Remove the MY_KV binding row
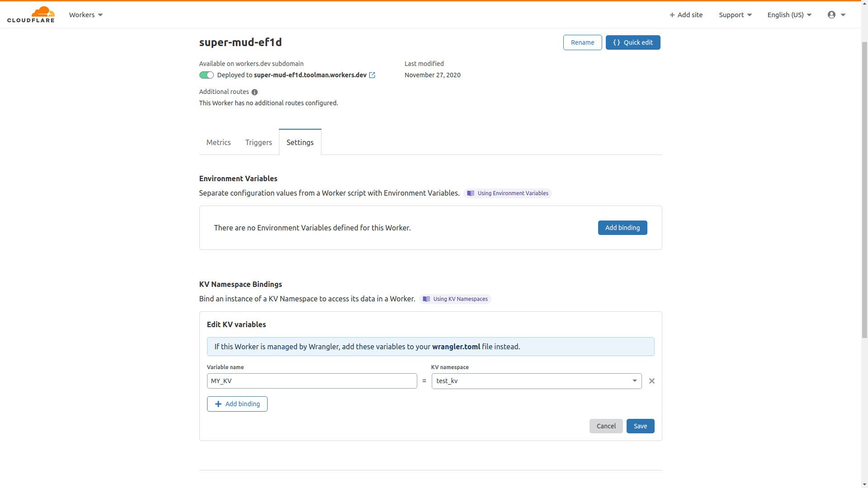Viewport: 868px width, 488px height. click(x=651, y=381)
